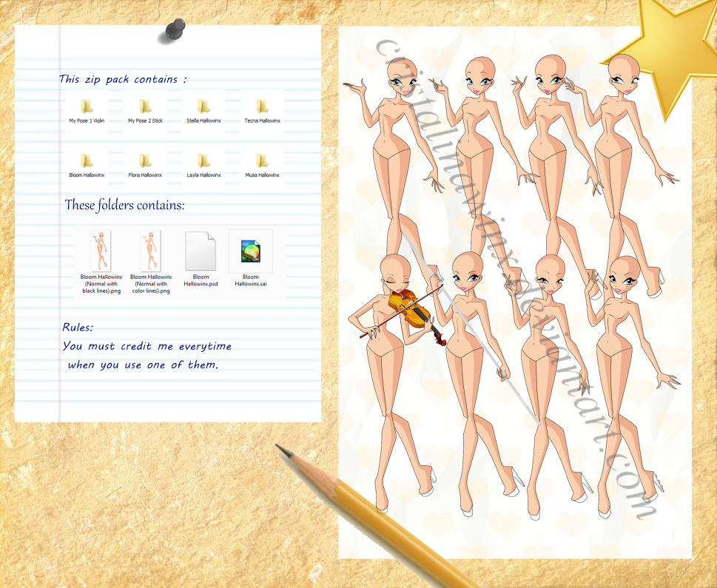Click the 'Bloom Hallowinx.psd' file name
The image size is (717, 588).
(x=201, y=280)
